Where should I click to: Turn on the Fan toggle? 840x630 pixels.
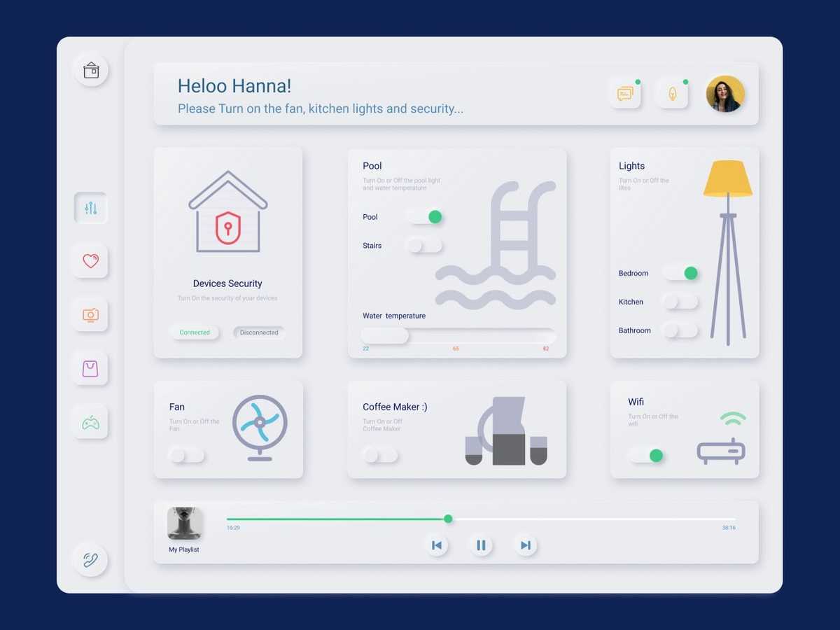tap(185, 455)
